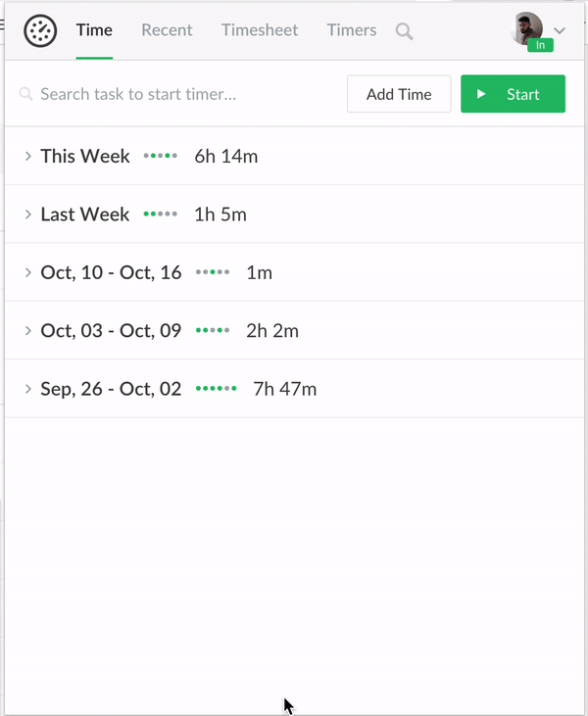Click the green In status badge

pyautogui.click(x=539, y=45)
